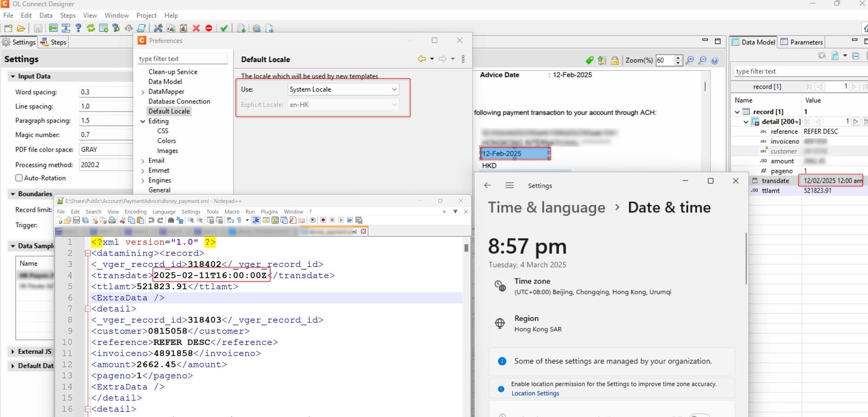The width and height of the screenshot is (868, 417).
Task: Click the red X delete step icon
Action: 196,28
